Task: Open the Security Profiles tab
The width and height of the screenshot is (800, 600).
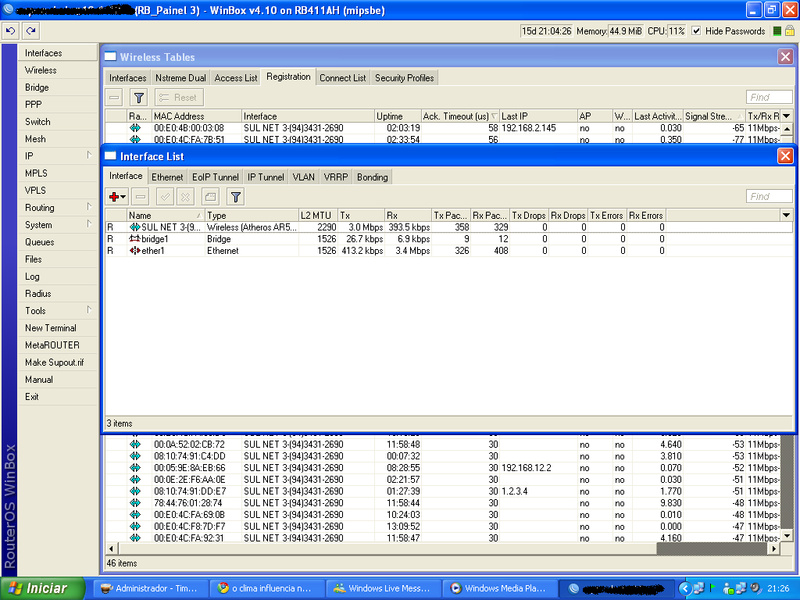Action: 404,78
